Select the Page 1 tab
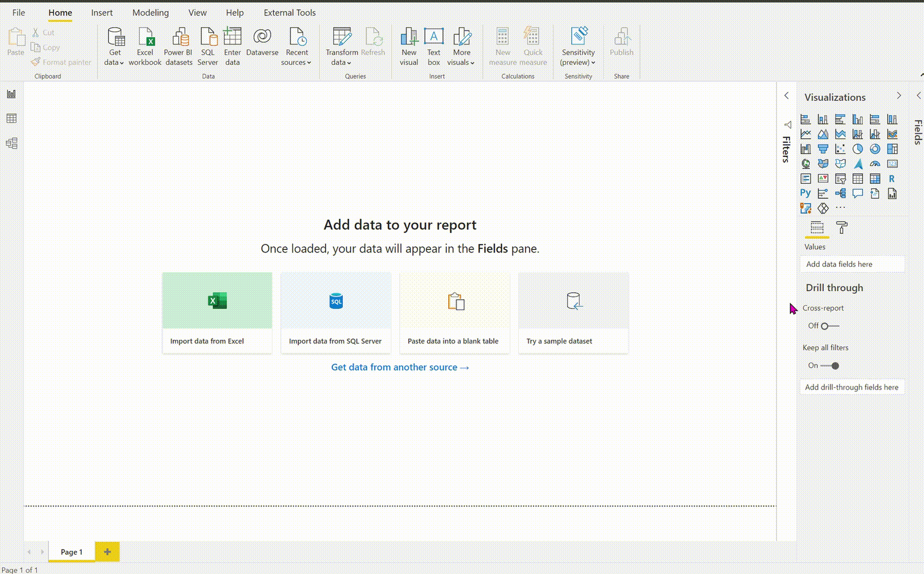Viewport: 924px width, 574px height. tap(72, 552)
